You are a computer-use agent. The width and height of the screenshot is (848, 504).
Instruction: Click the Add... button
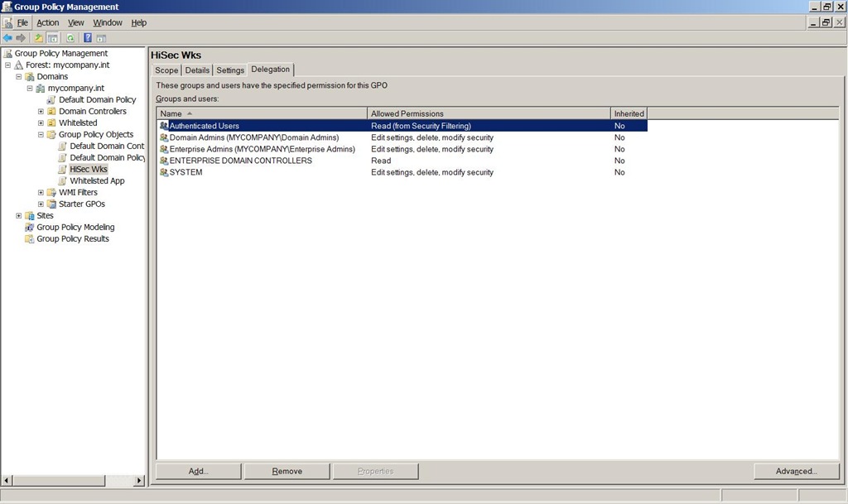coord(199,471)
